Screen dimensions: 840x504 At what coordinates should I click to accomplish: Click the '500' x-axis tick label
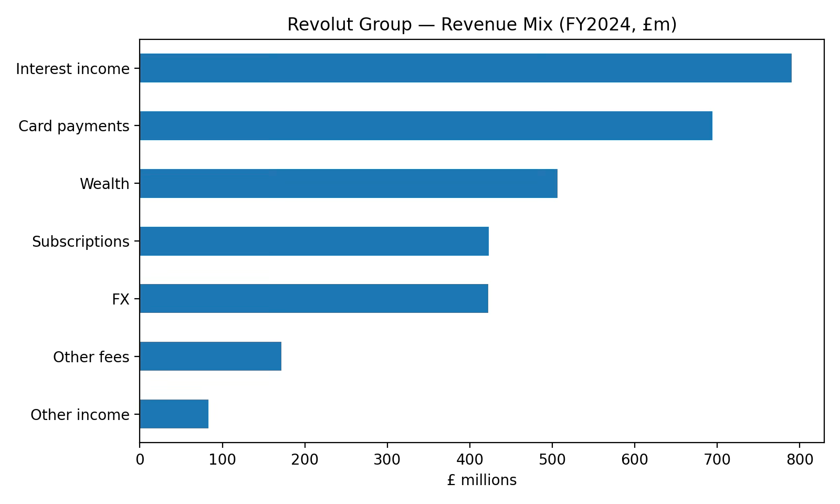click(x=552, y=460)
